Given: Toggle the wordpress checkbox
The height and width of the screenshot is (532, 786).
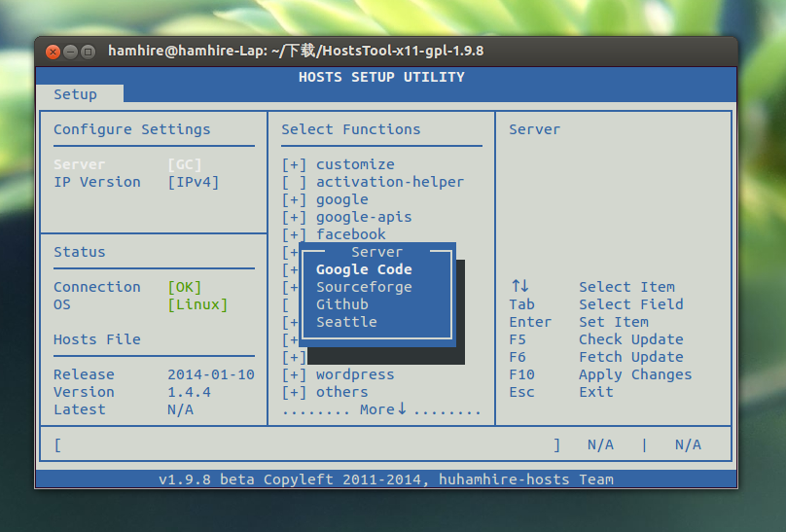Looking at the screenshot, I should coord(294,374).
